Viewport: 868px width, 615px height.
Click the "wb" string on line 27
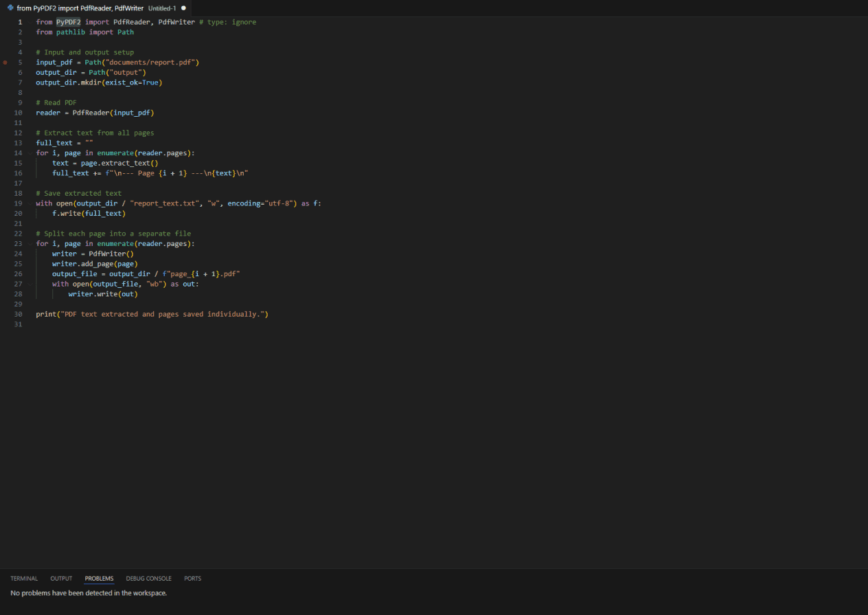(155, 284)
